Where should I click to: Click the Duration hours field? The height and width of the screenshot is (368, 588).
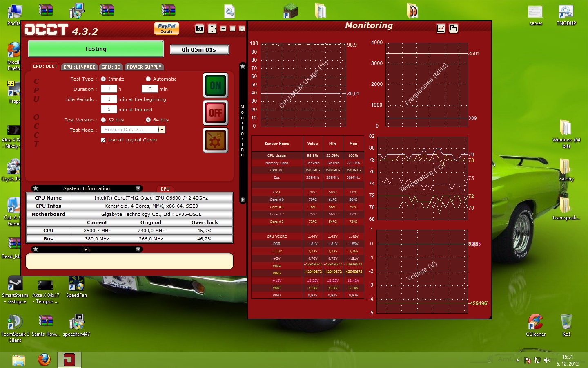109,89
